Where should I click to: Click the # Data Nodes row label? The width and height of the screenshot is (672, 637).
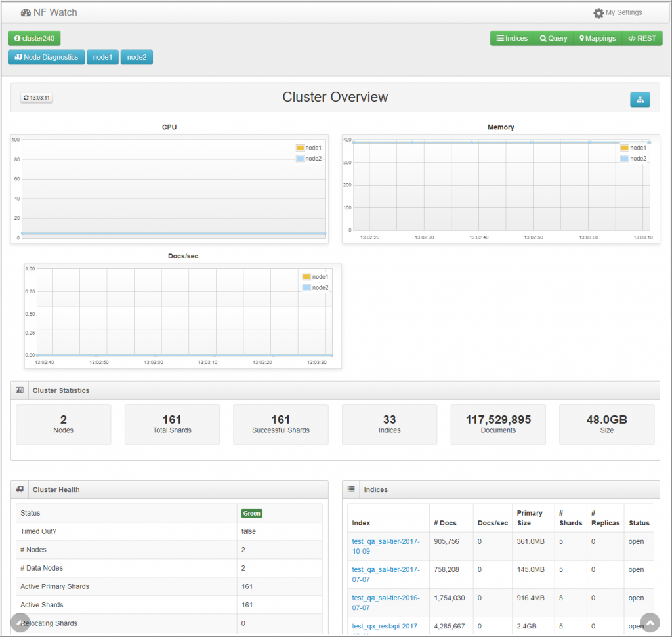pyautogui.click(x=41, y=569)
